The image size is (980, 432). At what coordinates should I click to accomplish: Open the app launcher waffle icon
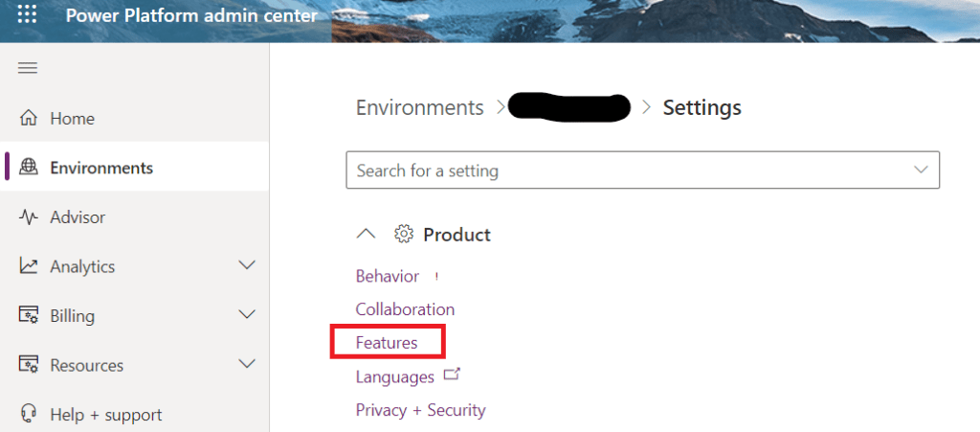point(28,16)
